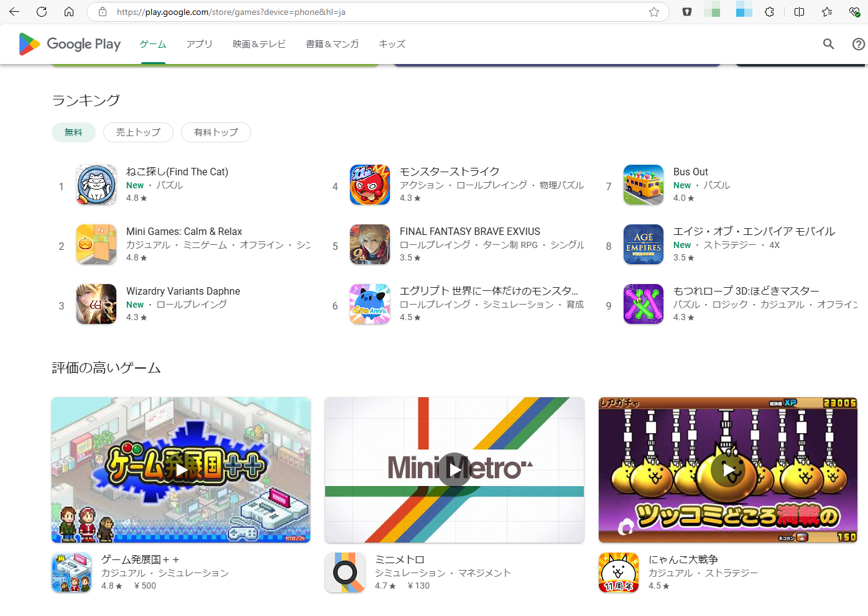Open the もつれロープ 3D:ほどきマスター title

(x=746, y=291)
